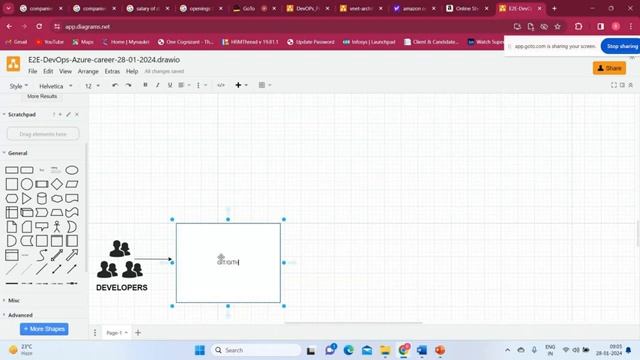Pick the internal storage shape

coord(12,212)
